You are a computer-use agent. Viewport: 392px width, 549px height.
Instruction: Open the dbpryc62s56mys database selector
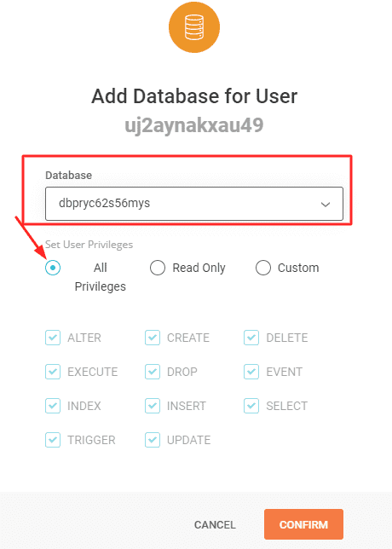tap(194, 204)
